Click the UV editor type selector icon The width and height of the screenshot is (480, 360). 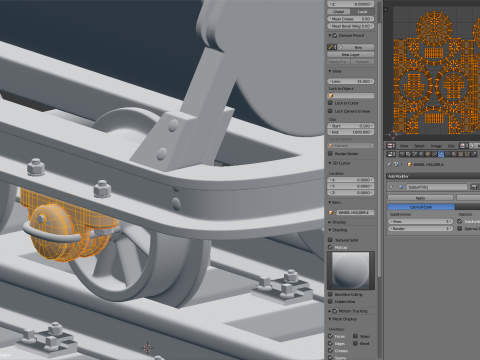(391, 146)
